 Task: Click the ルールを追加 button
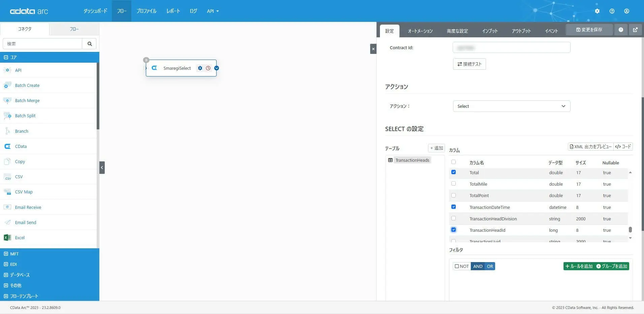[x=579, y=266]
